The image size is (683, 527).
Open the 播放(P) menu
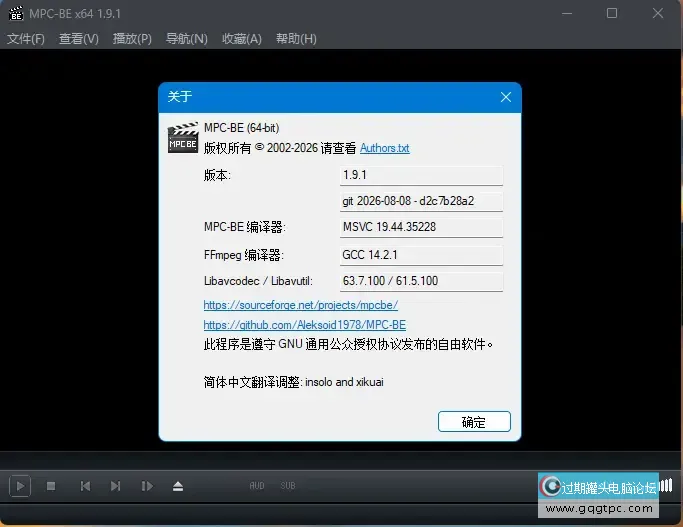(132, 39)
